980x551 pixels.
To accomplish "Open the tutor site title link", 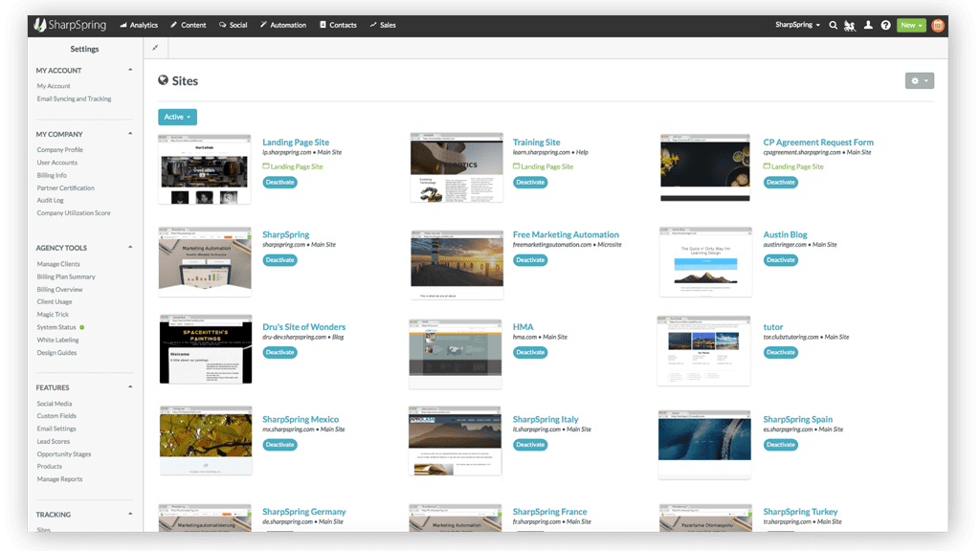I will tap(773, 327).
